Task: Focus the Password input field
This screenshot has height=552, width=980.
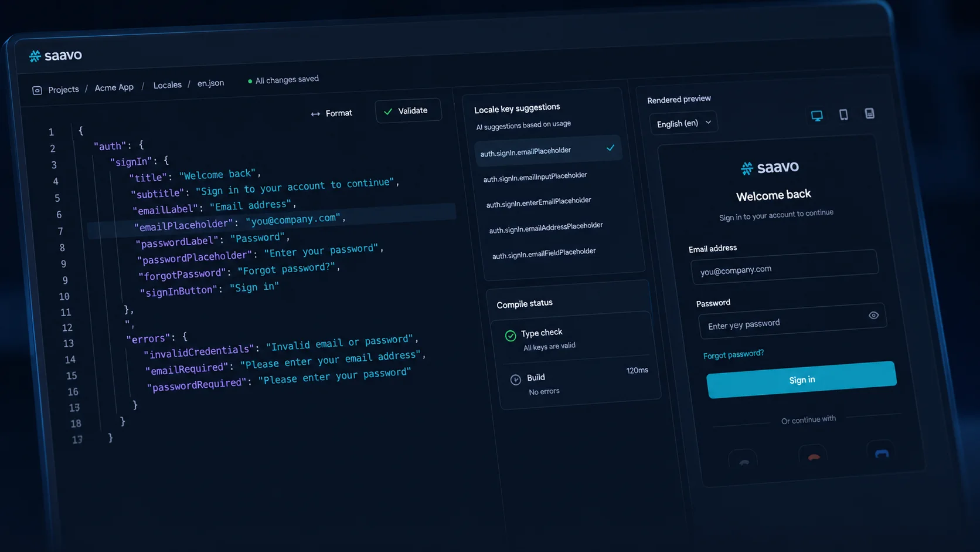Action: coord(792,321)
